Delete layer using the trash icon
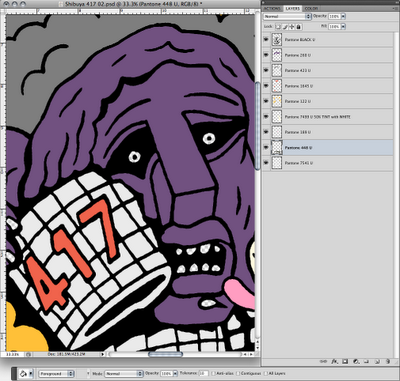Screen dimensions: 400x381 [387, 361]
